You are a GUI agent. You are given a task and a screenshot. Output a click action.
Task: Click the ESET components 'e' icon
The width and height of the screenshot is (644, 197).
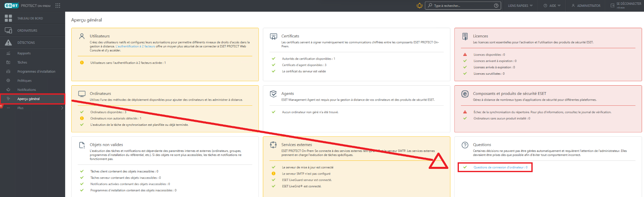pyautogui.click(x=465, y=94)
